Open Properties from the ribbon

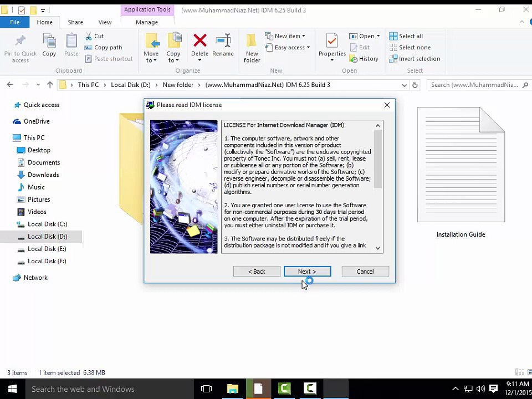pos(332,47)
